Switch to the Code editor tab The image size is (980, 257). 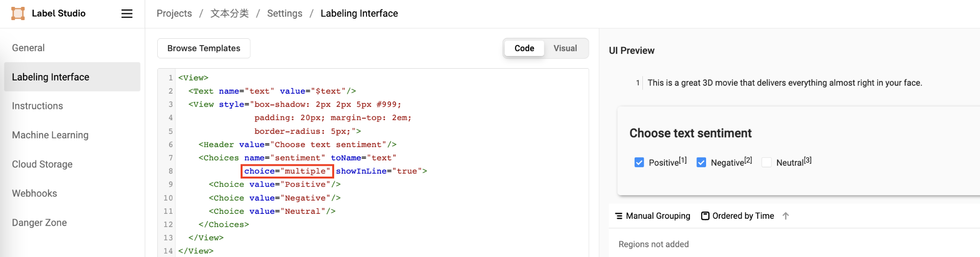pos(524,48)
